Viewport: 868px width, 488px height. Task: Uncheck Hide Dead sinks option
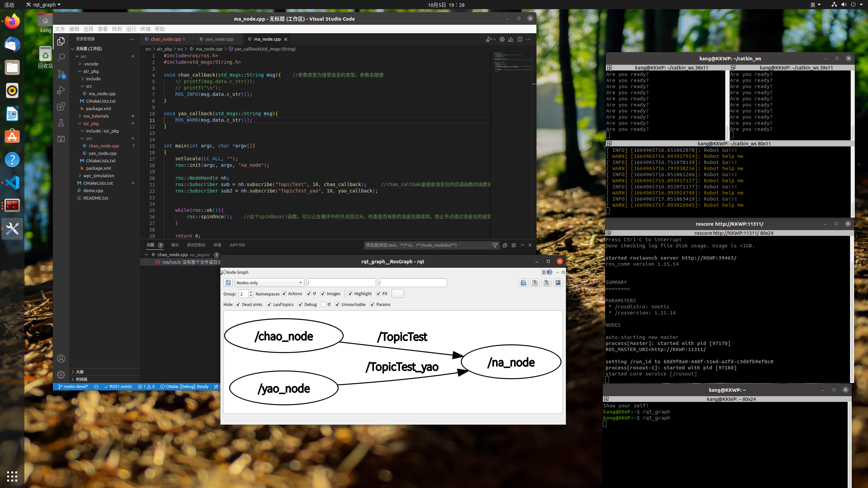coord(238,305)
